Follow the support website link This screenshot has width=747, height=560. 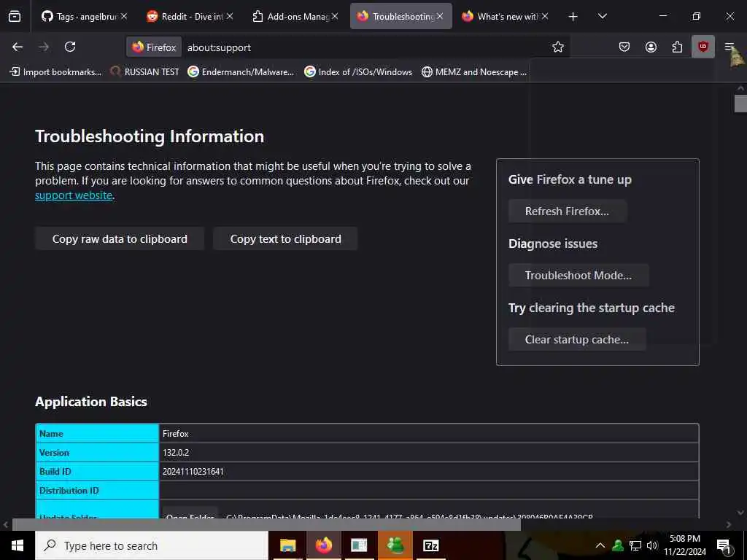(74, 195)
